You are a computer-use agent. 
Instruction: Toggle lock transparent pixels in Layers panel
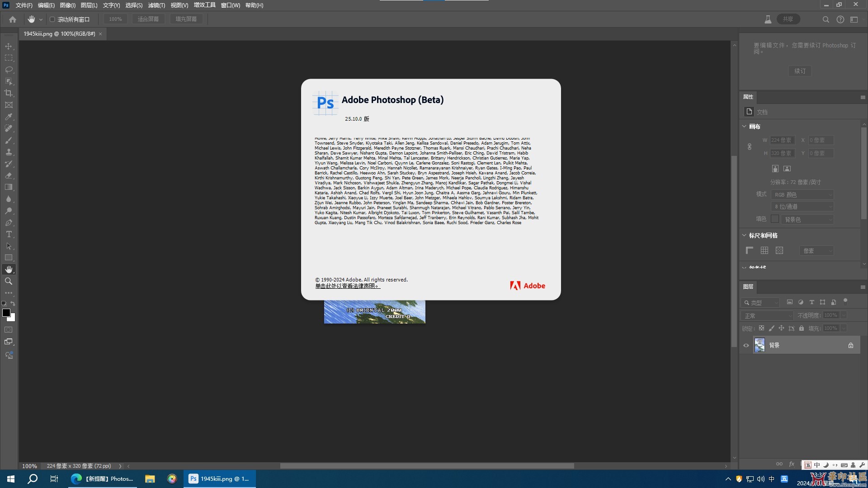[x=761, y=328]
